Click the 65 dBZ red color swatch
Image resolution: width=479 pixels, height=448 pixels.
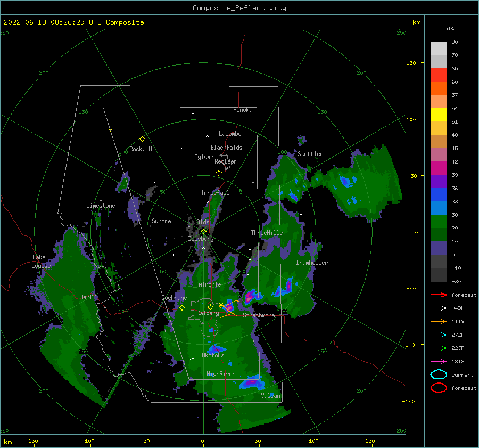[x=439, y=75]
